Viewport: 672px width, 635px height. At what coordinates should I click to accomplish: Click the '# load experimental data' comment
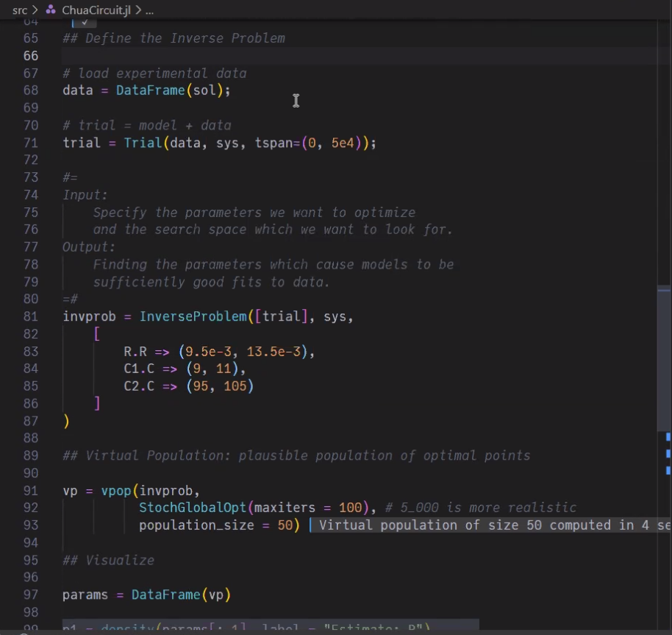(154, 74)
